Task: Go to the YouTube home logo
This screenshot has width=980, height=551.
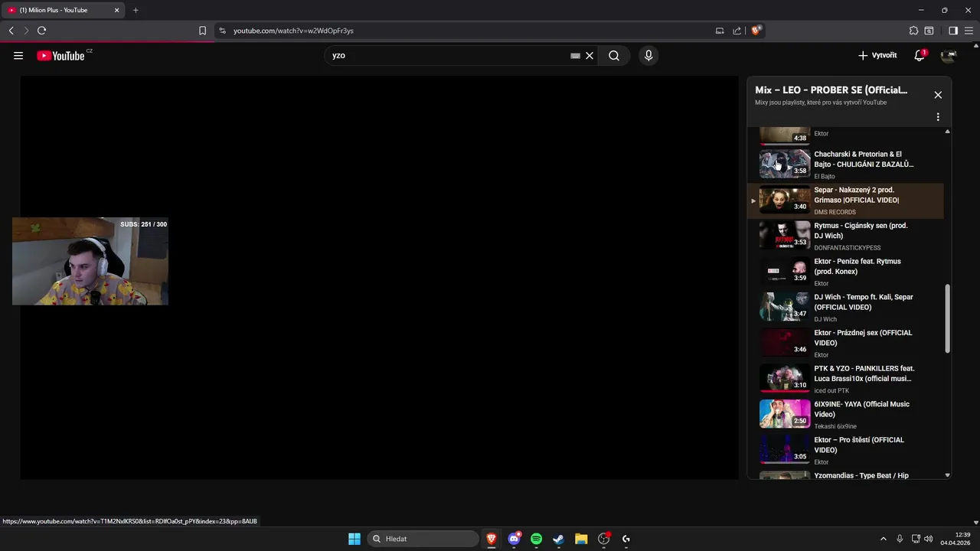Action: pos(61,56)
